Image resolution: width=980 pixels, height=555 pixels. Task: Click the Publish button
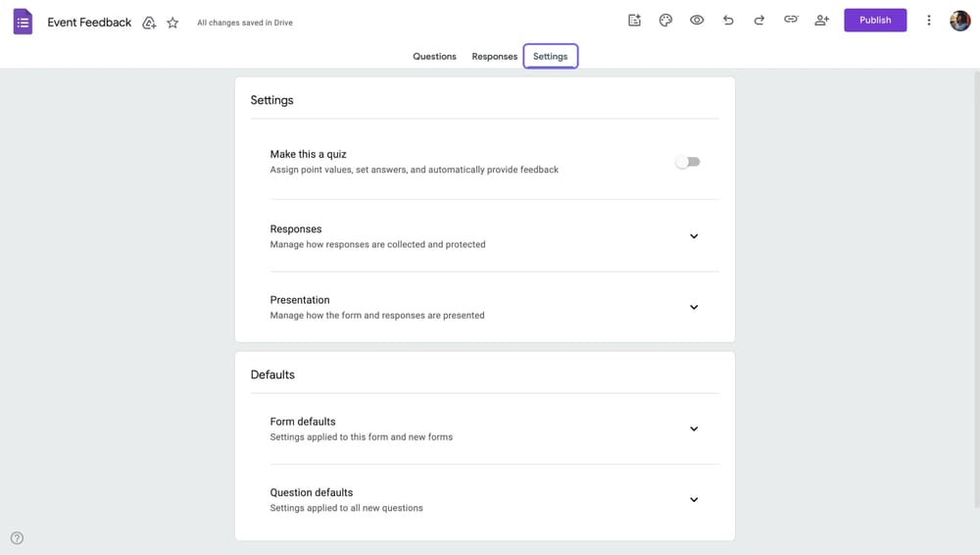[875, 20]
